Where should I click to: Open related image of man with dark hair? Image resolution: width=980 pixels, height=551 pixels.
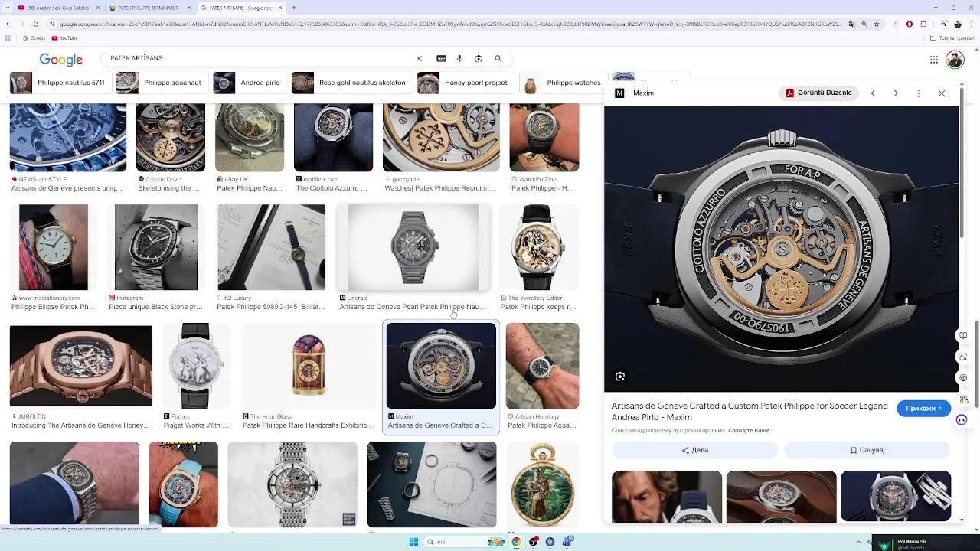tap(666, 496)
